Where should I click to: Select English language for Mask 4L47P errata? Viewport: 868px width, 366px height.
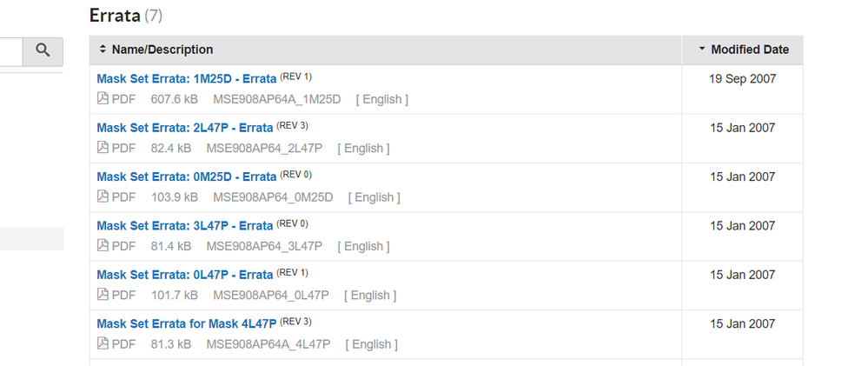click(x=372, y=344)
